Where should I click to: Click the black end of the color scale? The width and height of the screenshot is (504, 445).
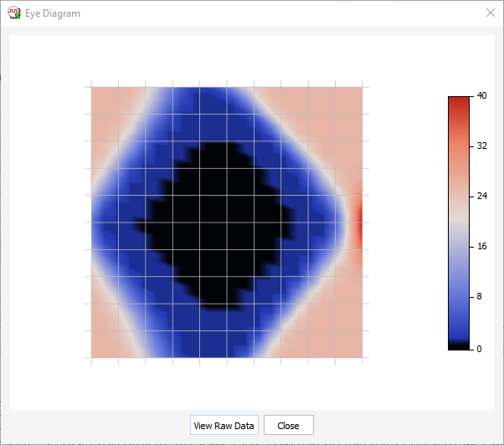pyautogui.click(x=459, y=346)
